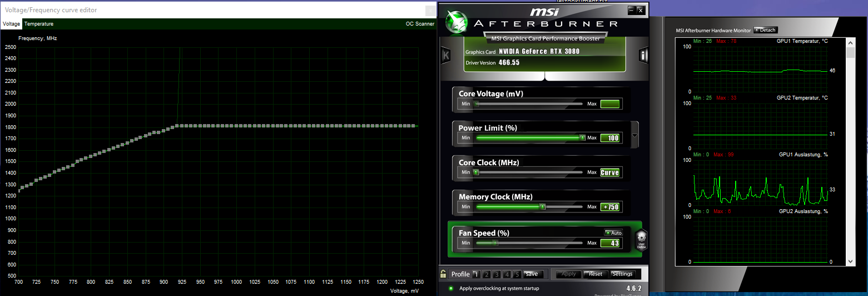Click the GPU1 Auslastung graph
Screen dimensions: 868x296
tap(760, 182)
